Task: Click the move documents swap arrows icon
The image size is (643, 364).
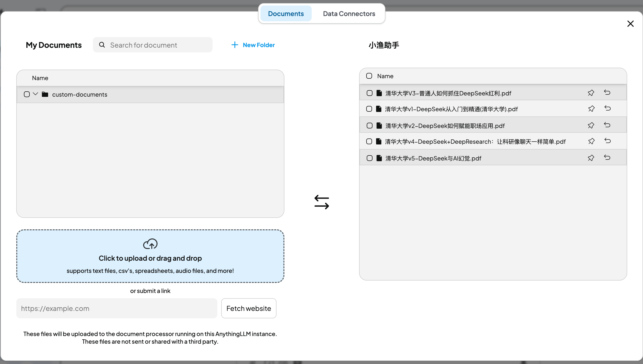Action: point(321,202)
